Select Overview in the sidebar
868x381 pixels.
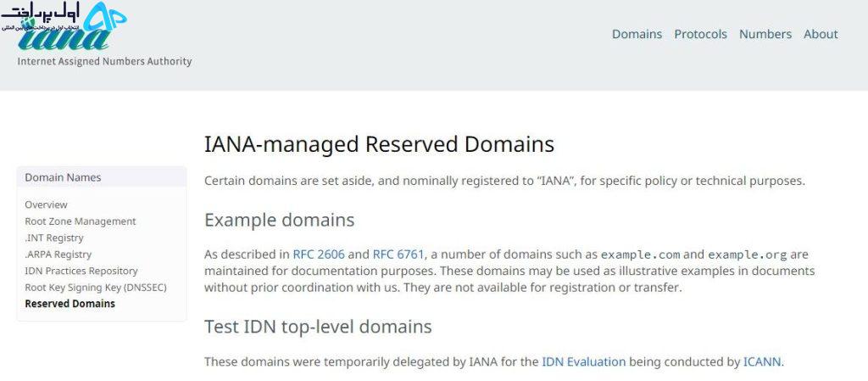[x=46, y=205]
